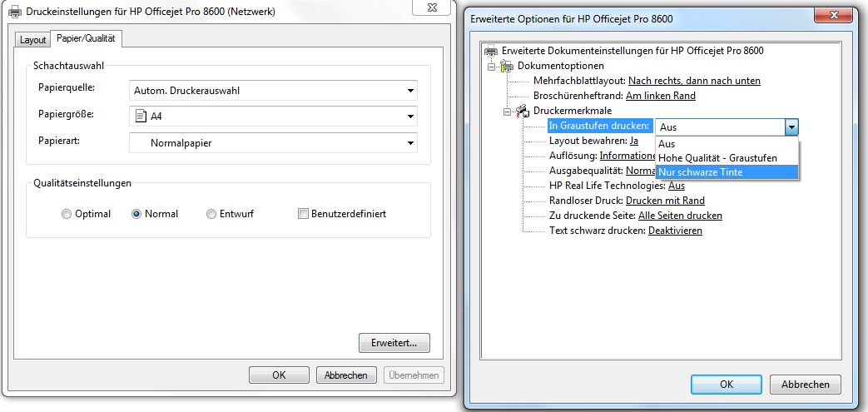
Task: Click the Erweitert... button
Action: point(394,343)
